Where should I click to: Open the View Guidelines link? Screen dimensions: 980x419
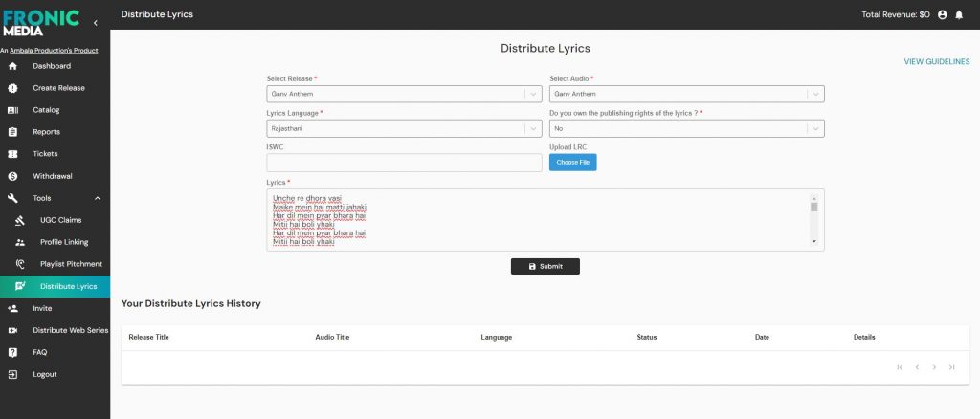tap(936, 61)
